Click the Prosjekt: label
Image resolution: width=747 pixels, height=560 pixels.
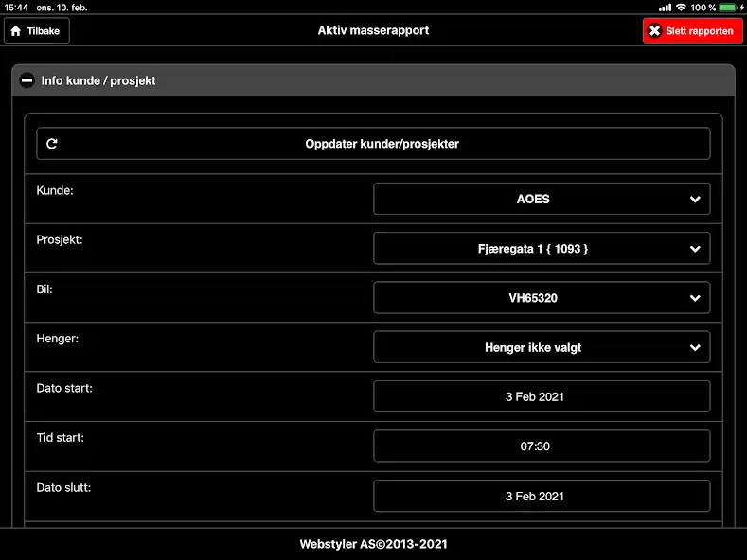coord(60,240)
